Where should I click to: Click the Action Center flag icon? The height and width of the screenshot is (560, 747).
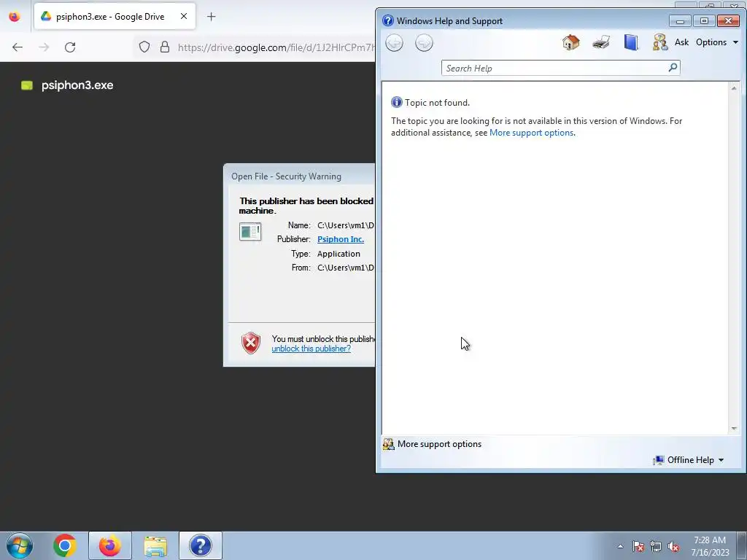pyautogui.click(x=638, y=546)
